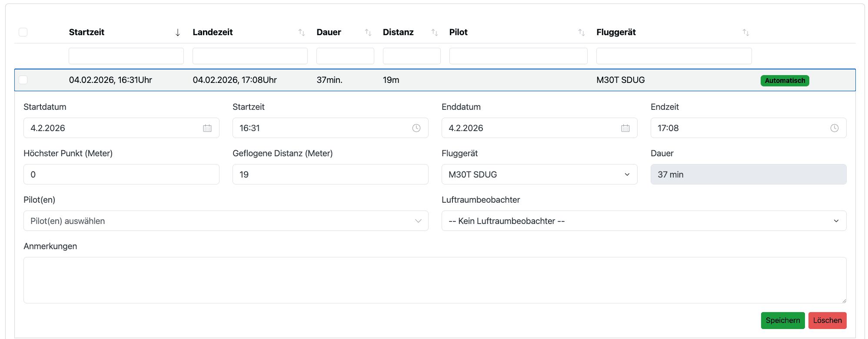Screen dimensions: 868x339
Task: Sort the Fluggerät column with its sort icon
Action: coord(745,33)
